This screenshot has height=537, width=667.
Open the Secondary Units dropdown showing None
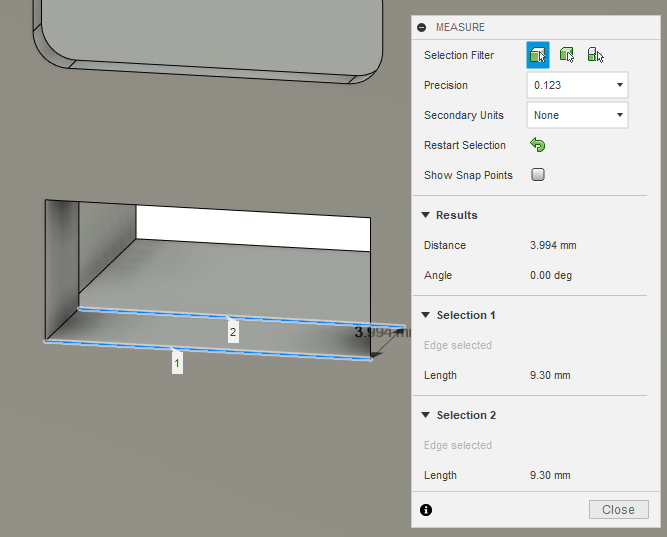(577, 115)
